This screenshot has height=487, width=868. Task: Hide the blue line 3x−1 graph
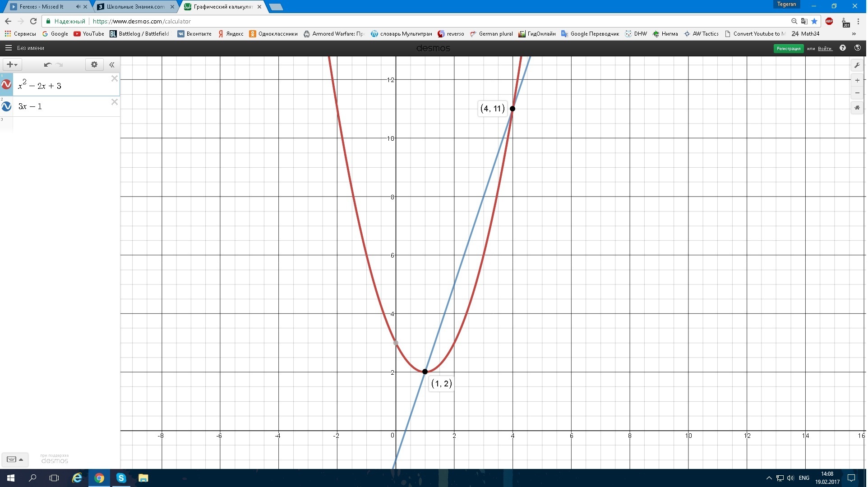coord(6,106)
